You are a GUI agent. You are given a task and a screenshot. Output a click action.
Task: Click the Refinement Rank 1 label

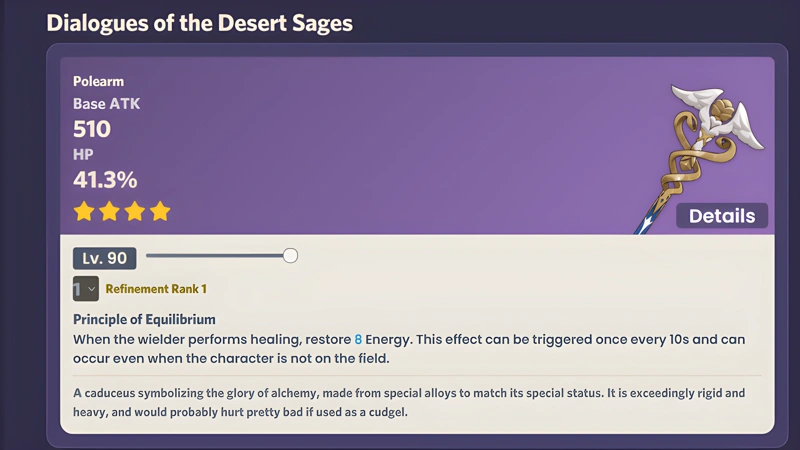click(156, 289)
